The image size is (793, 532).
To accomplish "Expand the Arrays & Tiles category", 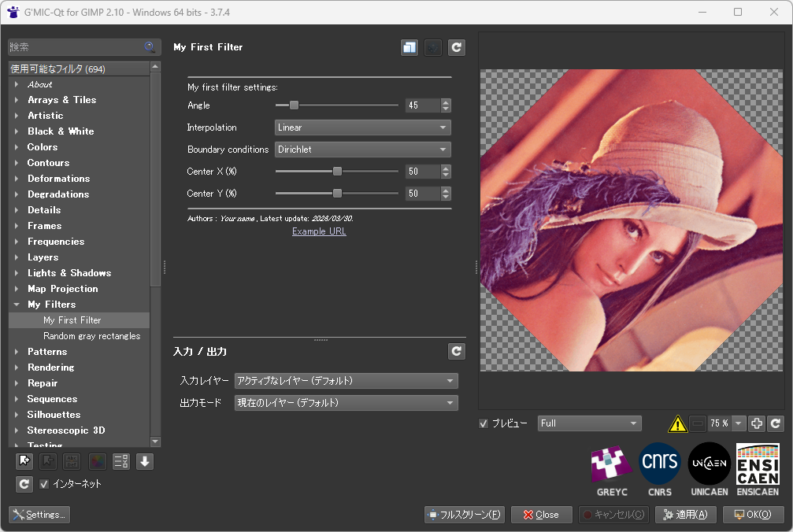I will [x=17, y=100].
